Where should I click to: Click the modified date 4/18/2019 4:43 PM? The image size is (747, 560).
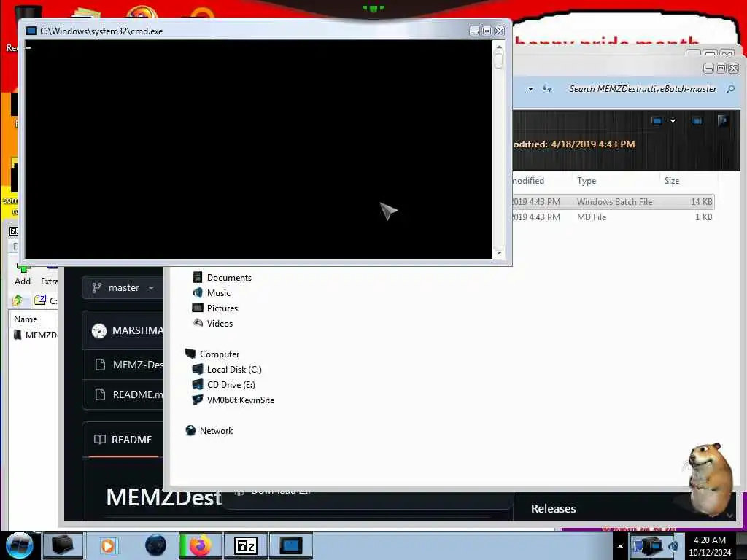click(592, 144)
